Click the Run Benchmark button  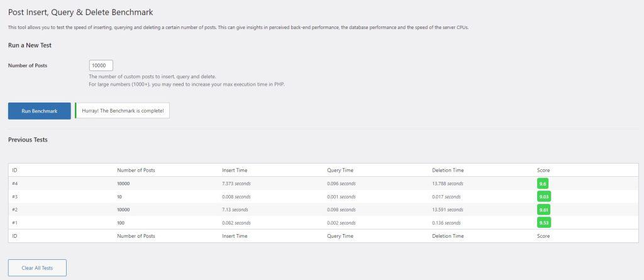coord(40,111)
